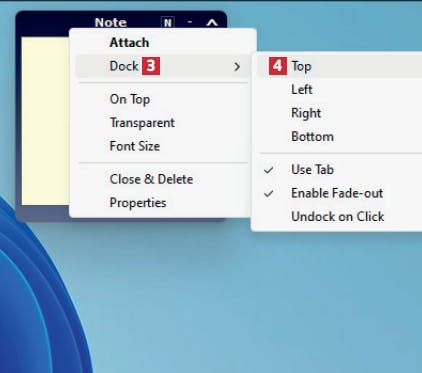Click the red step 3 badge
The height and width of the screenshot is (373, 422).
point(151,66)
